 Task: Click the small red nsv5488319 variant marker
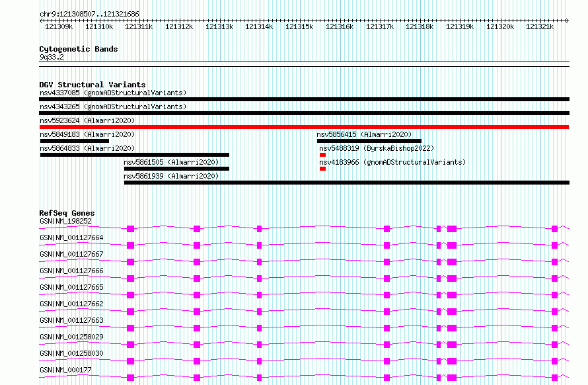point(322,155)
